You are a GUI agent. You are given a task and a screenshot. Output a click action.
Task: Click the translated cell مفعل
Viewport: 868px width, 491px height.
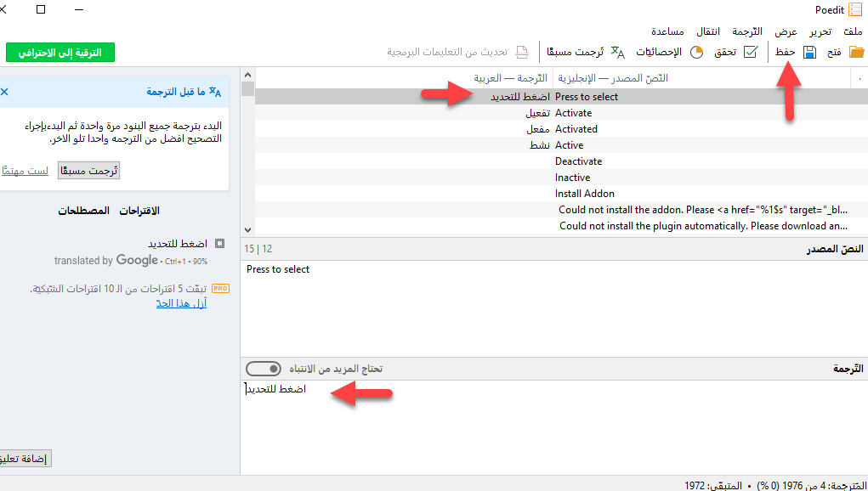coord(538,129)
